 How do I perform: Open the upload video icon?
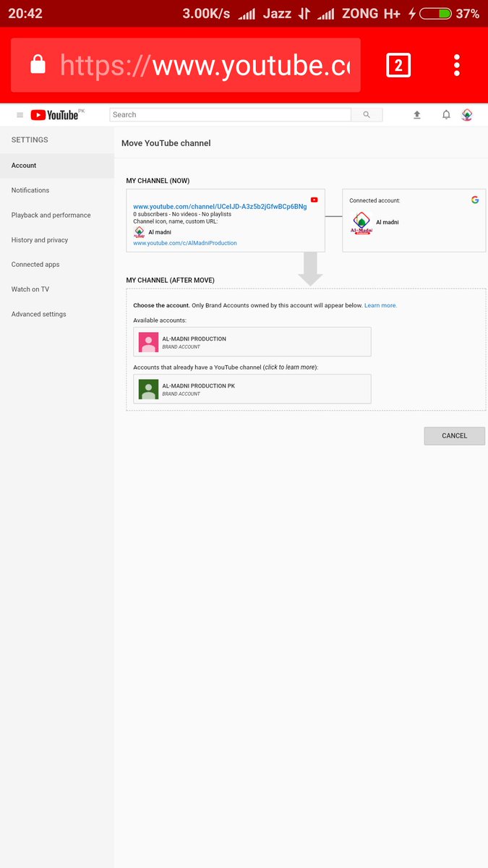click(x=417, y=115)
